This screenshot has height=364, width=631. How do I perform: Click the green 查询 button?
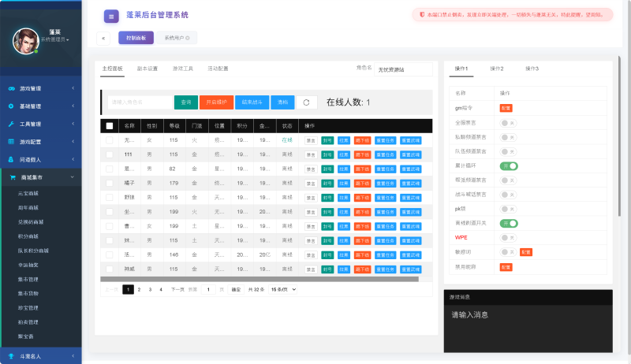pyautogui.click(x=186, y=102)
